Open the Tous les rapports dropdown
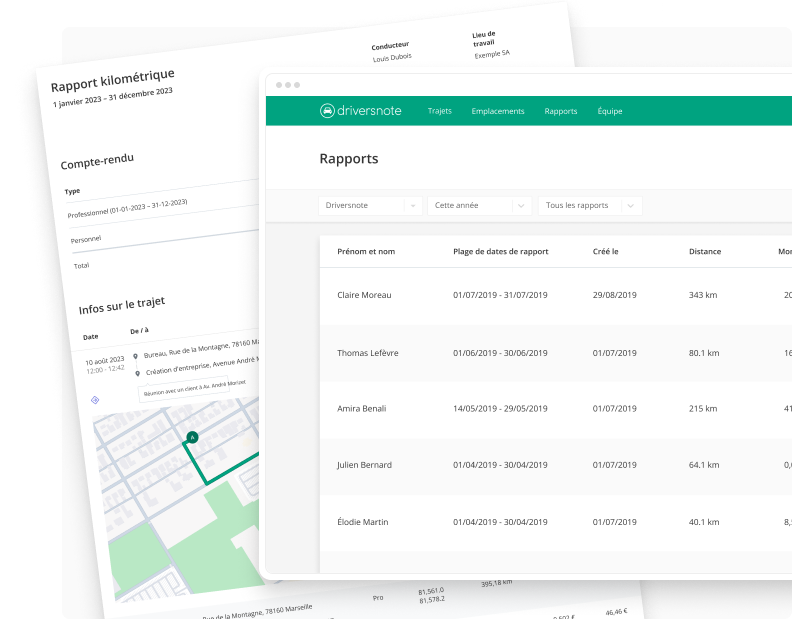 coord(589,205)
